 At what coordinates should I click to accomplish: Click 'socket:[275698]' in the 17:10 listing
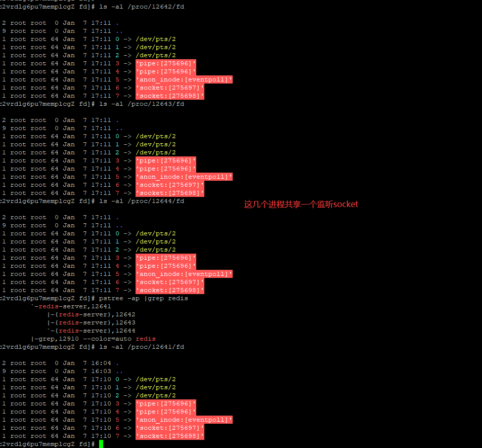coord(169,436)
